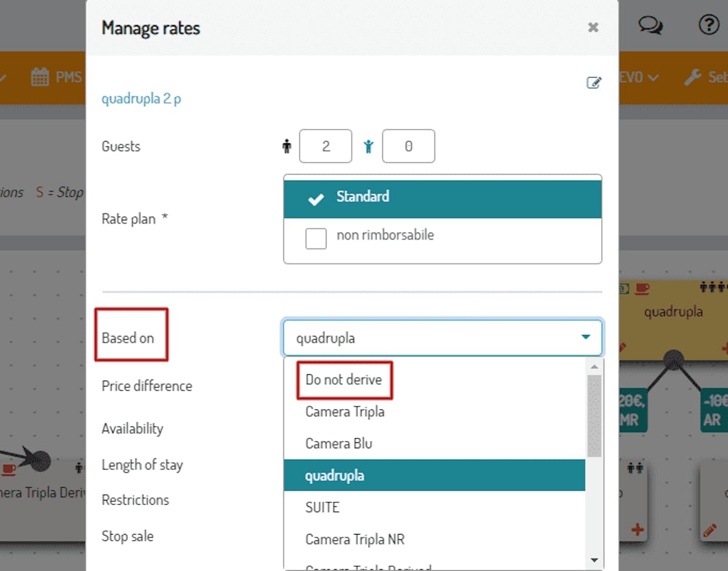The image size is (728, 571).
Task: Expand the EVO menu chevron
Action: tap(653, 78)
